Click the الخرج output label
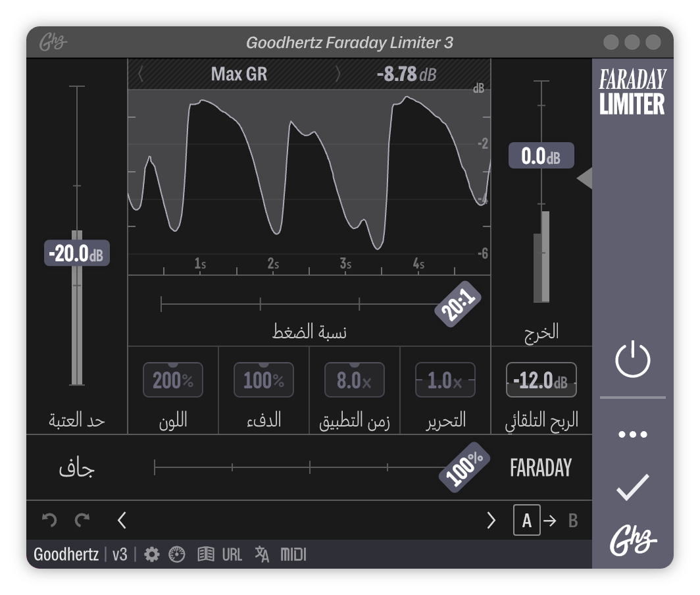 (x=541, y=332)
